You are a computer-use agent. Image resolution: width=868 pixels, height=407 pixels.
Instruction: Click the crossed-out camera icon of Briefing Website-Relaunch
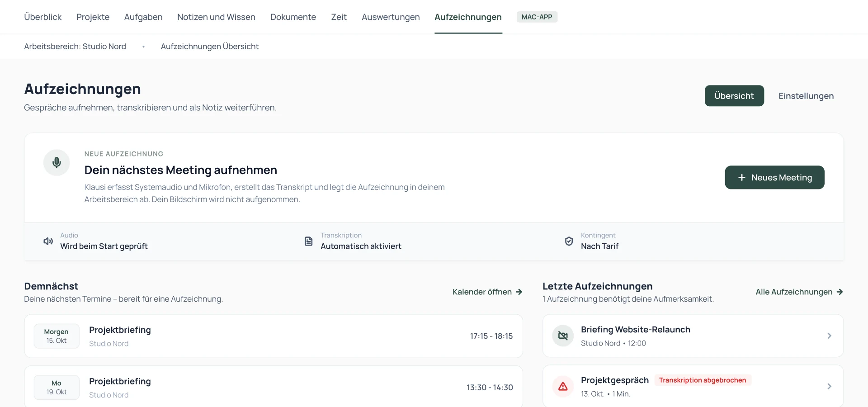pyautogui.click(x=563, y=336)
